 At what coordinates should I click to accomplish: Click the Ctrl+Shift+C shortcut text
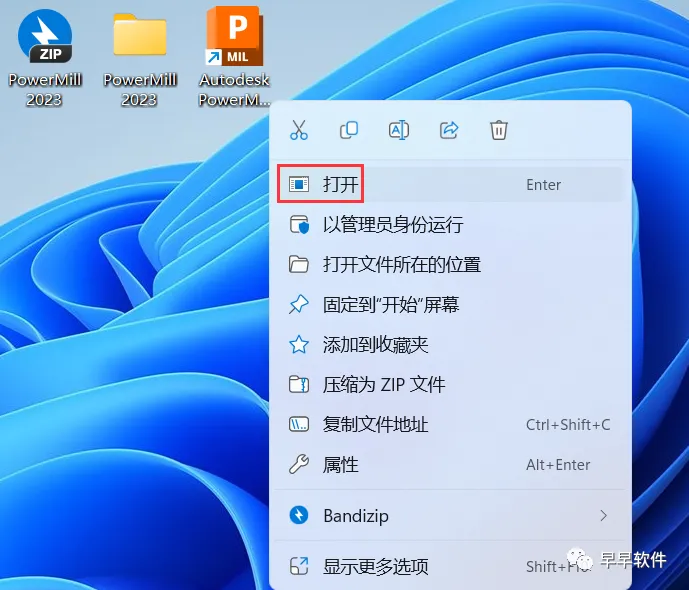coord(568,425)
